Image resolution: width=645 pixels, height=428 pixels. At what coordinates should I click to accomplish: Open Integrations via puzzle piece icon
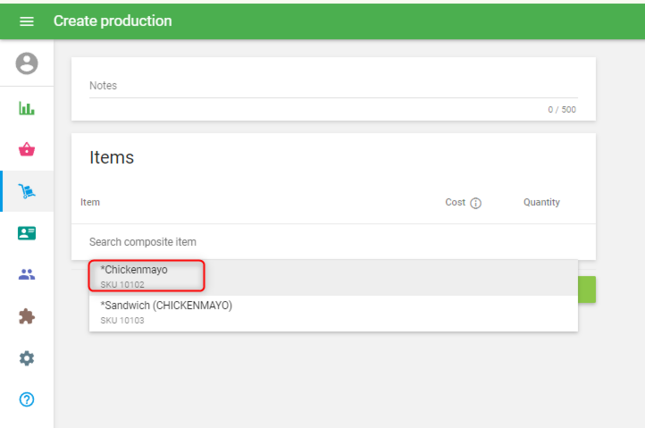tap(27, 317)
